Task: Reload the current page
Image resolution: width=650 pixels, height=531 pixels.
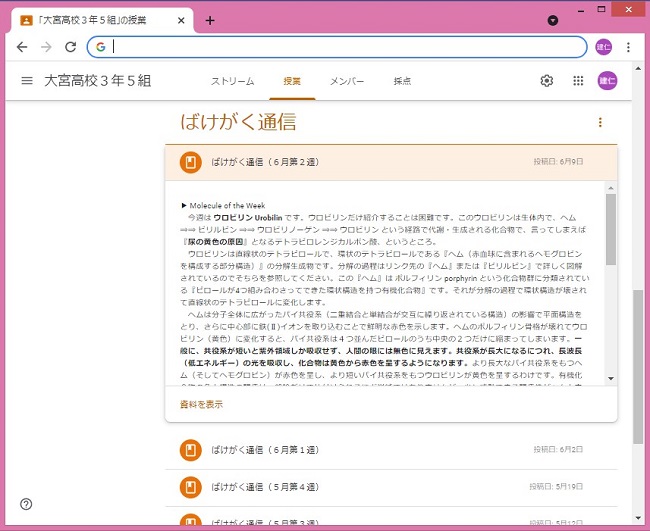Action: tap(70, 47)
